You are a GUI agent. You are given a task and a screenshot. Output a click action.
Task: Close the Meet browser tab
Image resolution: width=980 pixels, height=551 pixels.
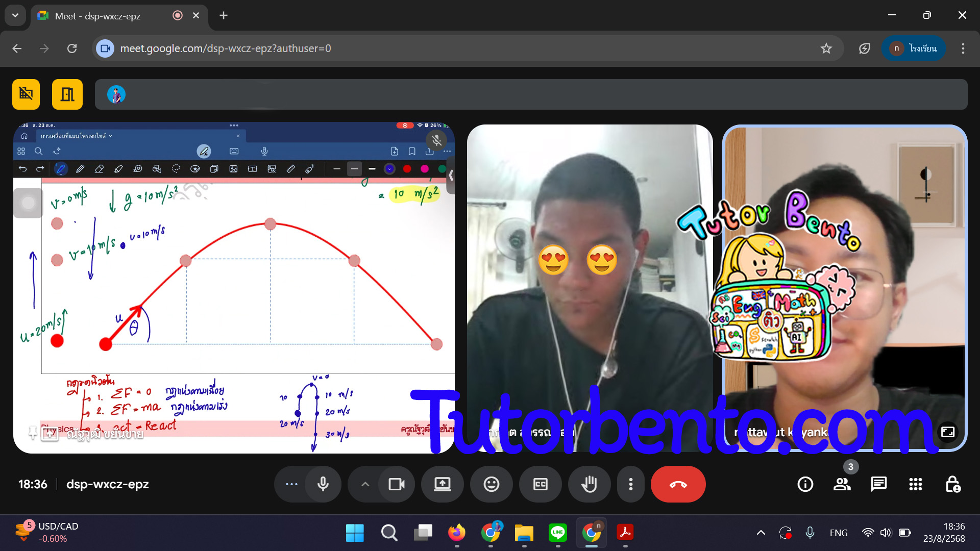196,16
